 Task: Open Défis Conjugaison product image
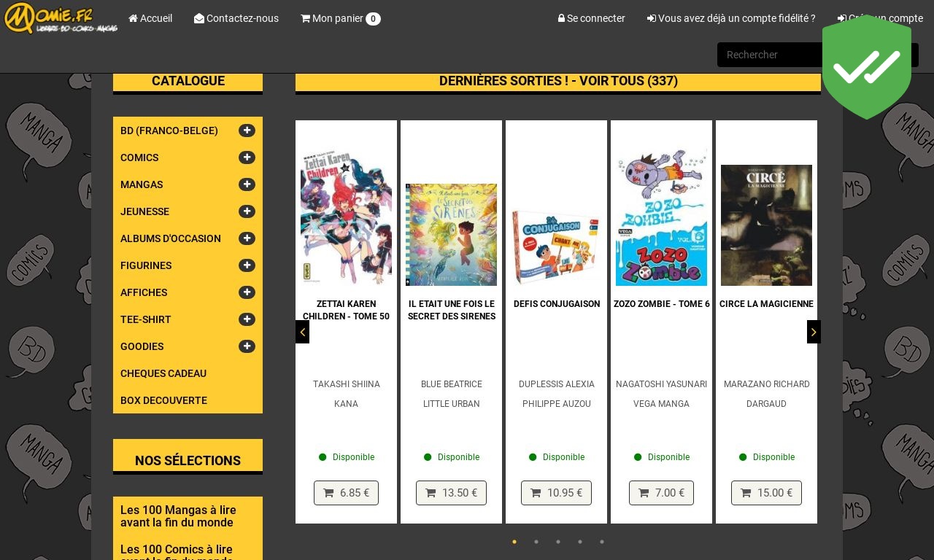(x=556, y=246)
